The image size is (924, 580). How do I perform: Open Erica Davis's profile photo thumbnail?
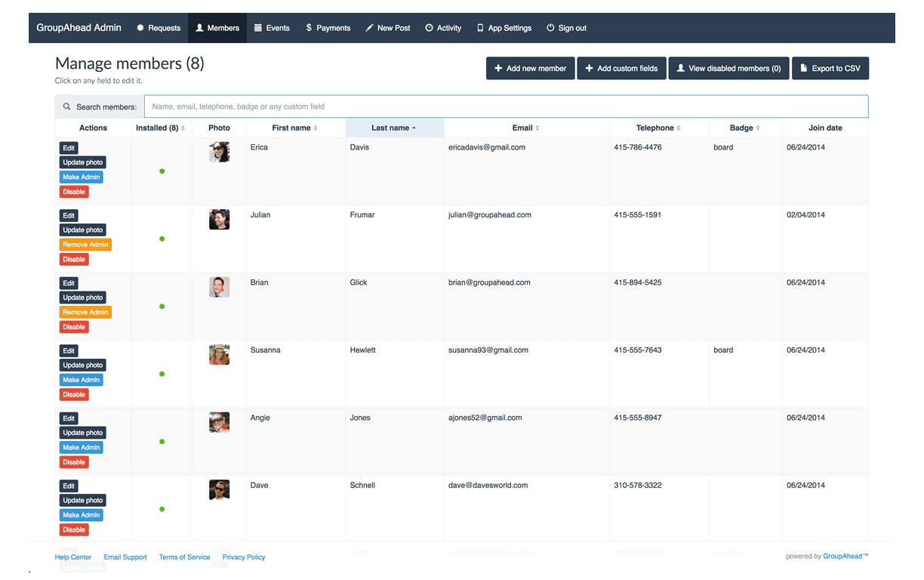219,152
